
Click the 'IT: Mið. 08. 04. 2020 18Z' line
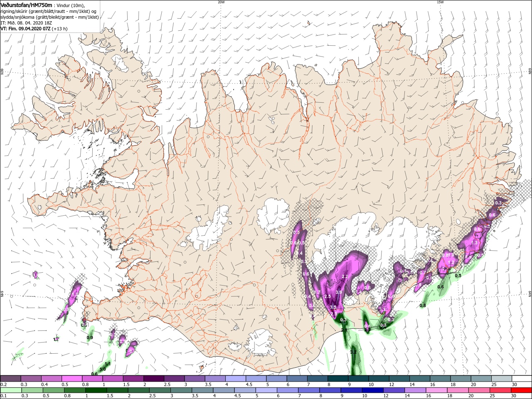[x=26, y=23]
